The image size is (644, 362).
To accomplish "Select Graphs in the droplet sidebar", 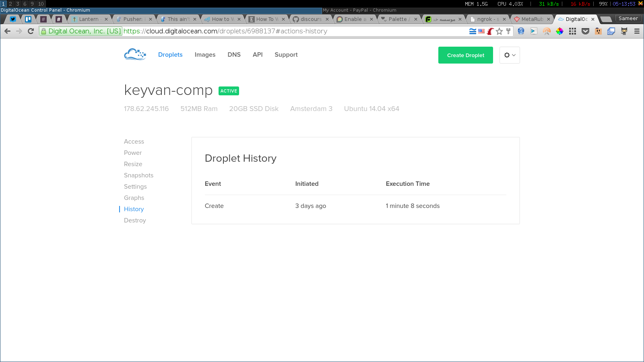I will tap(134, 198).
